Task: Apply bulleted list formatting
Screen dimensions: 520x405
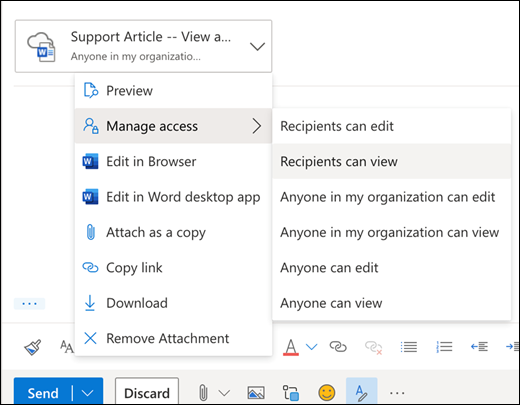Action: [409, 347]
